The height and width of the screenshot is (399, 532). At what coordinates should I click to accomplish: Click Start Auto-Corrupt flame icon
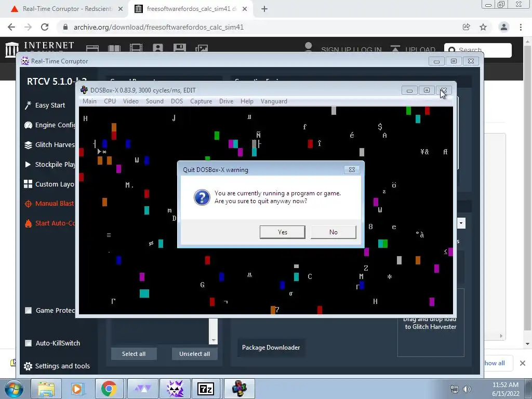click(x=28, y=223)
